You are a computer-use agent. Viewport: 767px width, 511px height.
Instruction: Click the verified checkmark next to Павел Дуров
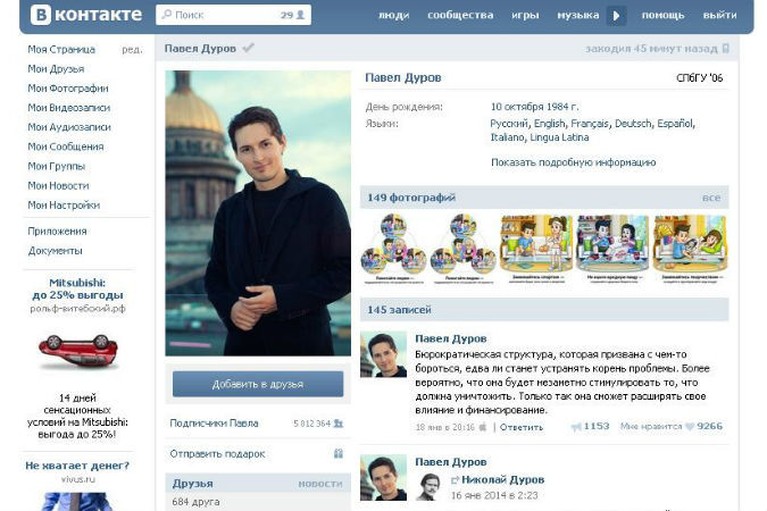[x=248, y=48]
